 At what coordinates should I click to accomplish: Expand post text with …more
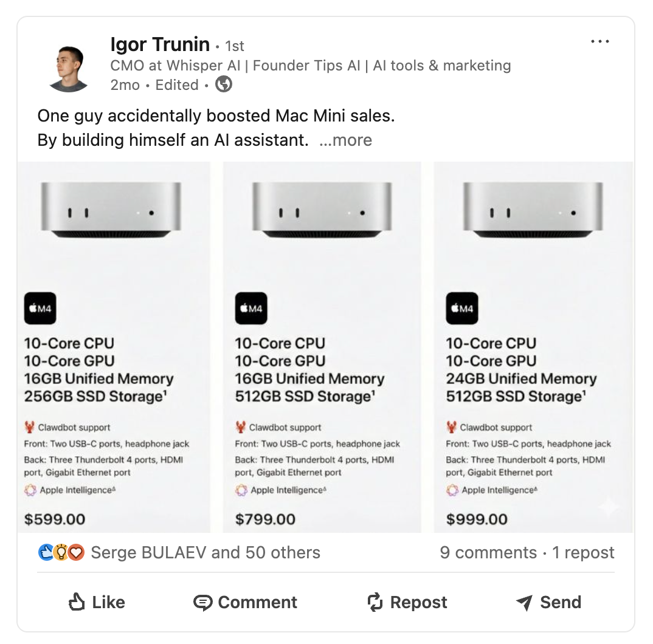346,140
